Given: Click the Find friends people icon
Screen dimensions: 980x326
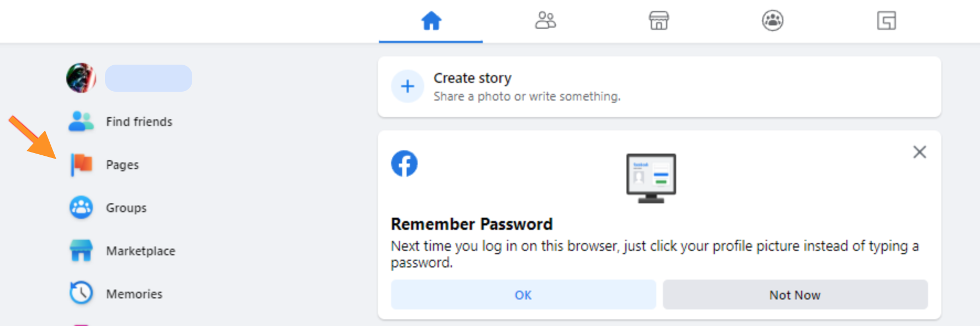Looking at the screenshot, I should click(x=81, y=121).
